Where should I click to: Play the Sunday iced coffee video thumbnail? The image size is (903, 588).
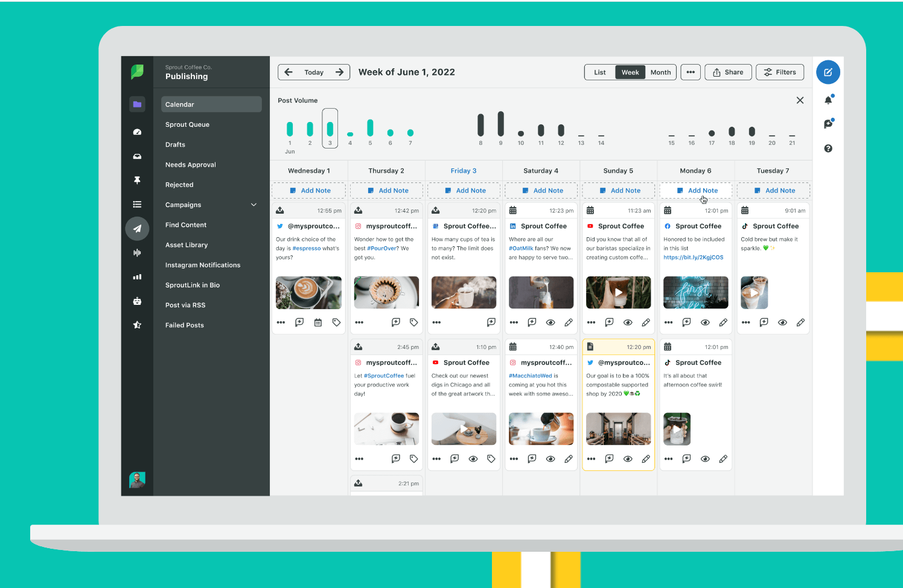click(x=618, y=292)
